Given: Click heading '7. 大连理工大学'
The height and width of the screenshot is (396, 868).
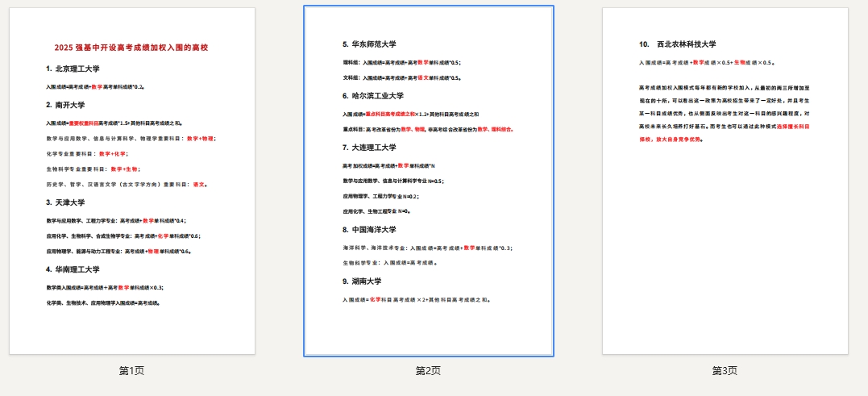Looking at the screenshot, I should tap(369, 148).
